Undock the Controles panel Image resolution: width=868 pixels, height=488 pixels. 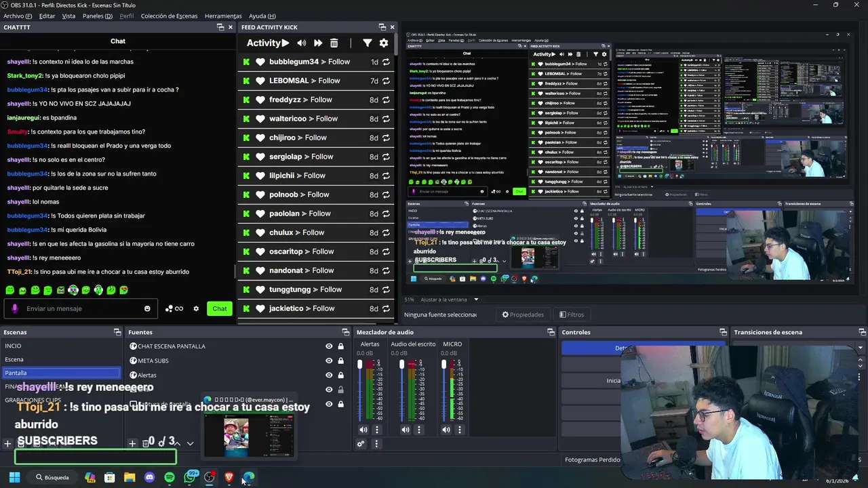pyautogui.click(x=724, y=332)
